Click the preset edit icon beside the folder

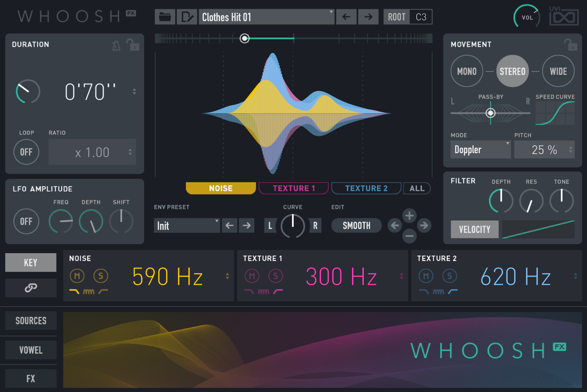coord(187,17)
